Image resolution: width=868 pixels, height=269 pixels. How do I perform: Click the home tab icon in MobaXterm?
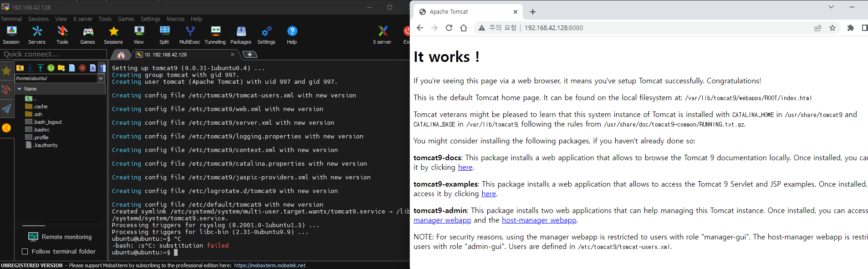[x=121, y=55]
